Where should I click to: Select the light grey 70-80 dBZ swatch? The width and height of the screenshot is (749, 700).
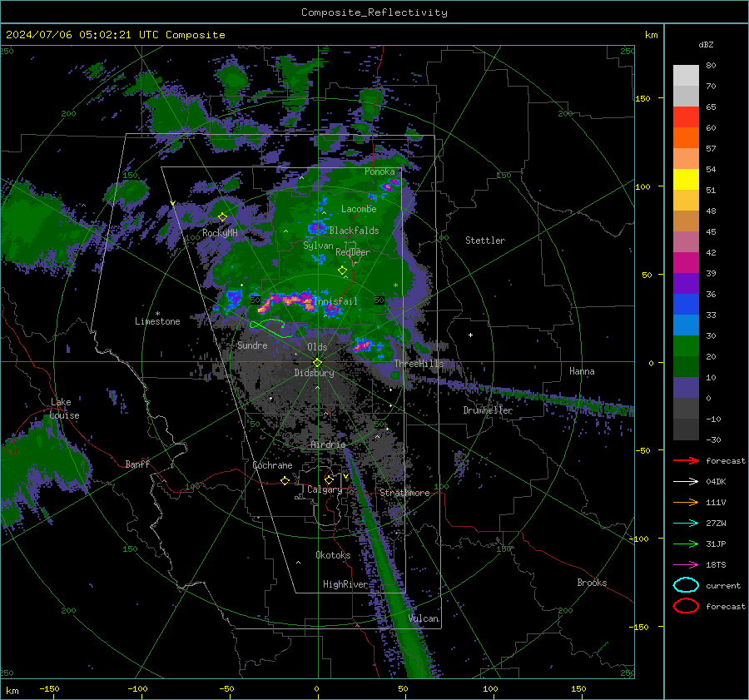pos(686,76)
